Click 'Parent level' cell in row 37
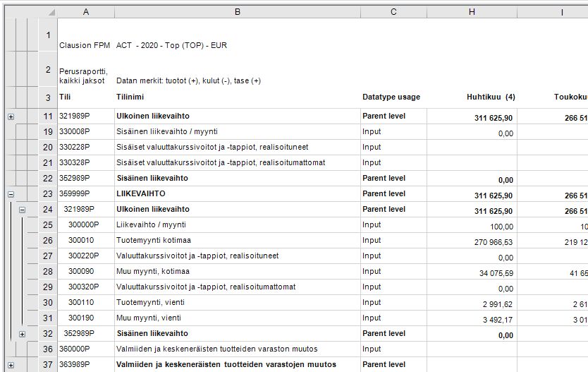 tap(393, 364)
